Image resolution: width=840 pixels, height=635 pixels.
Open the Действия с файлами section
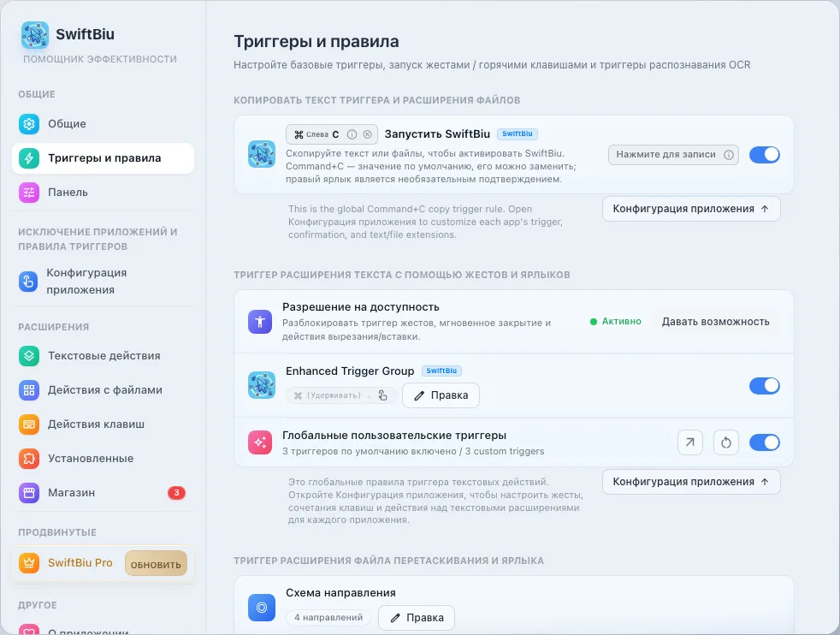pyautogui.click(x=103, y=390)
